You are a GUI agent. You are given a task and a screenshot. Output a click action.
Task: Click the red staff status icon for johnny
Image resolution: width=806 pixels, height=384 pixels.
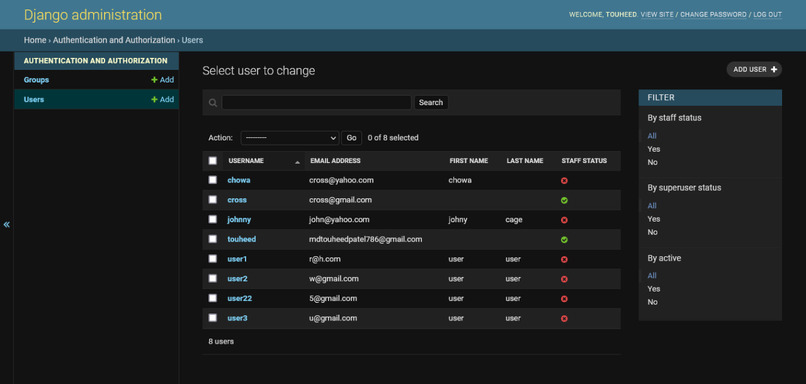(564, 220)
